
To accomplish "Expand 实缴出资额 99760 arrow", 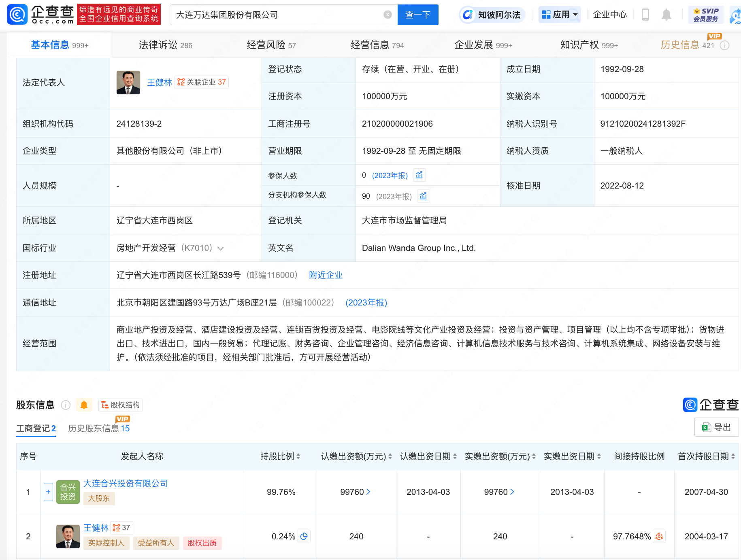I will pyautogui.click(x=512, y=492).
